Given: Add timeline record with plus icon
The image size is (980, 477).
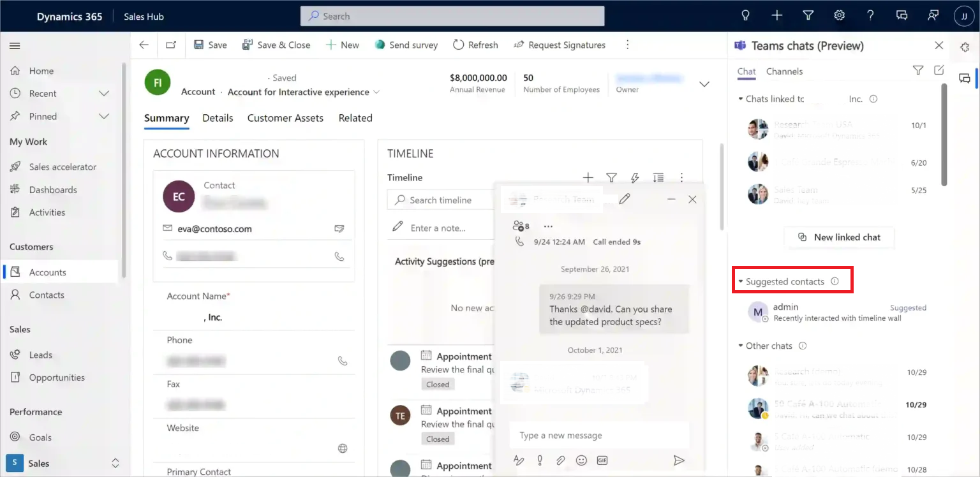Looking at the screenshot, I should click(588, 177).
